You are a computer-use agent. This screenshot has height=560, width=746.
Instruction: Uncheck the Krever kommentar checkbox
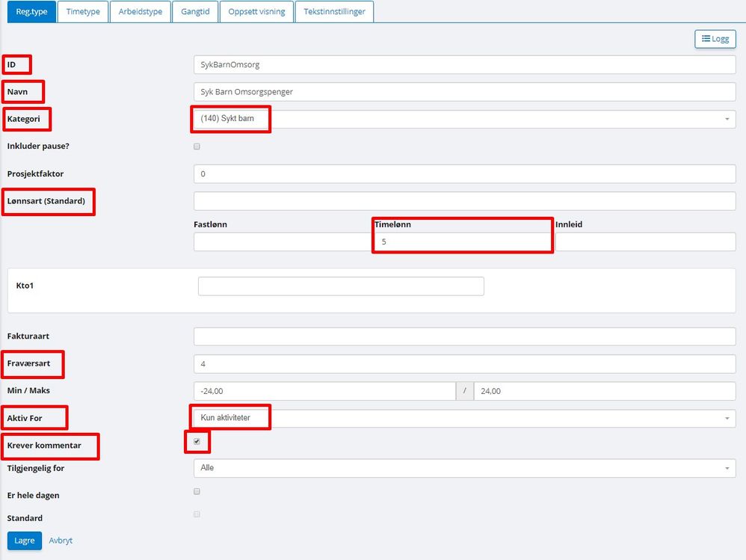(x=197, y=442)
